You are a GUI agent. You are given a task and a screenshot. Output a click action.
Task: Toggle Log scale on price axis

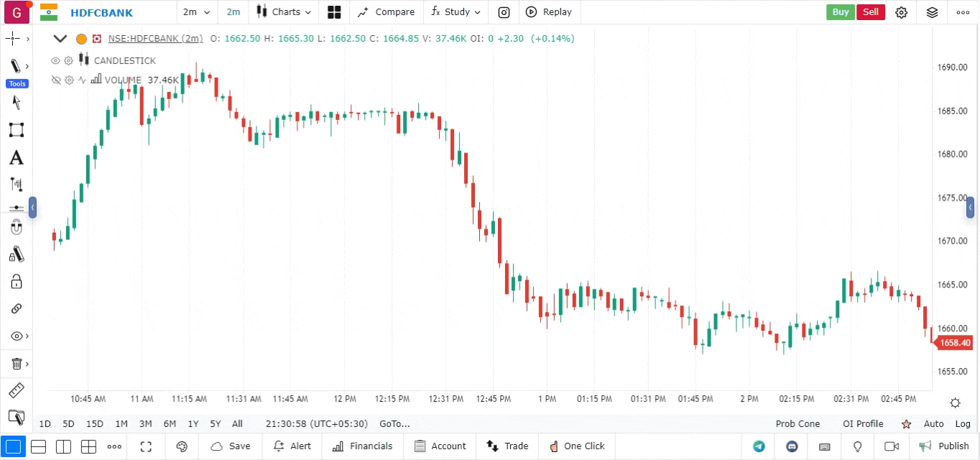(962, 424)
